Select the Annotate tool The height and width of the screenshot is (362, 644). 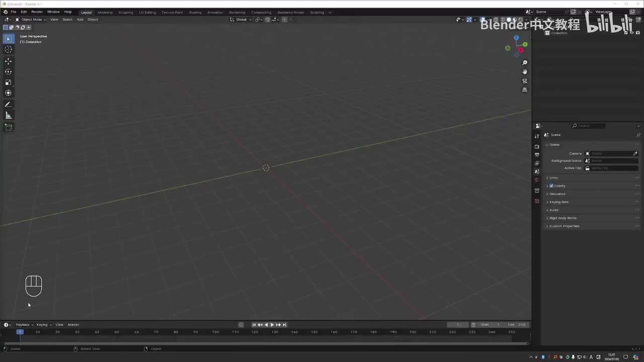pos(8,105)
